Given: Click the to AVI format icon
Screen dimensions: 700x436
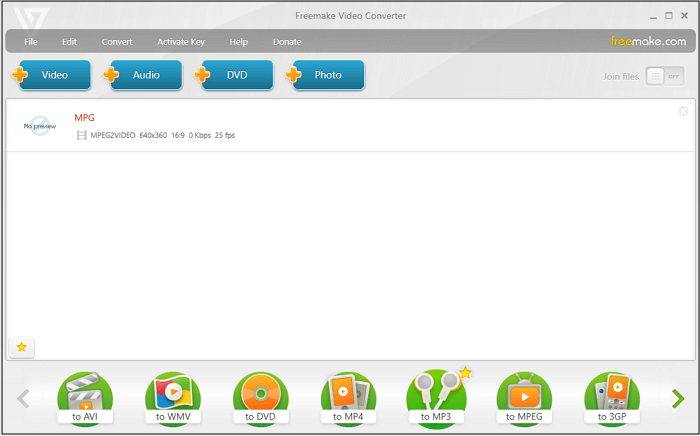Looking at the screenshot, I should [85, 397].
